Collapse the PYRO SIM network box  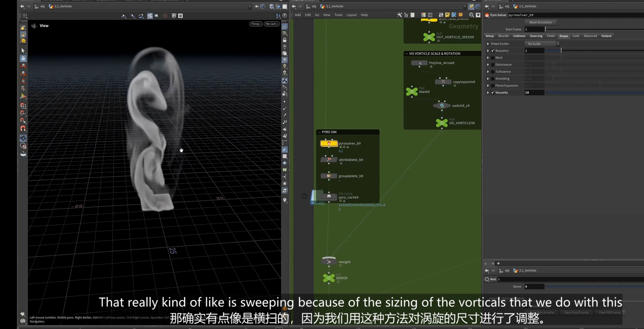(319, 132)
